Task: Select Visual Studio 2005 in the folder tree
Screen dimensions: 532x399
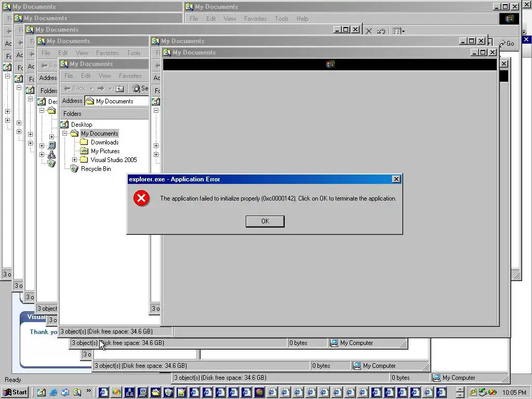Action: tap(114, 160)
